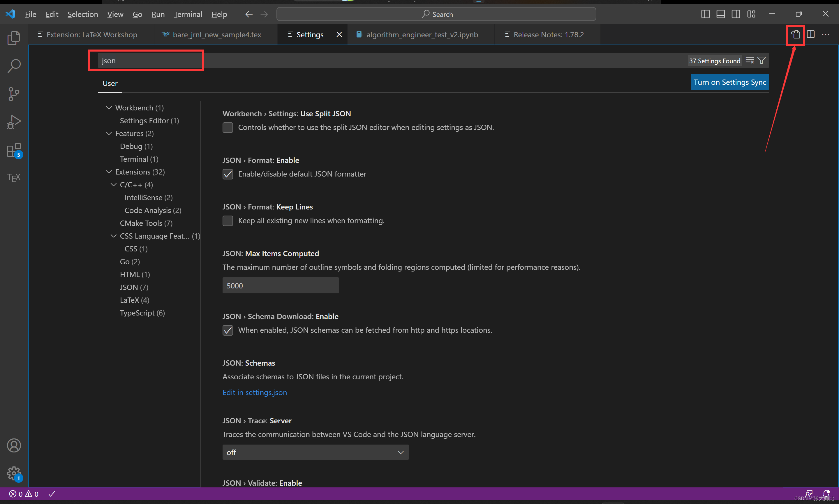Open the TeX sidebar panel
Viewport: 839px width, 504px height.
14,178
